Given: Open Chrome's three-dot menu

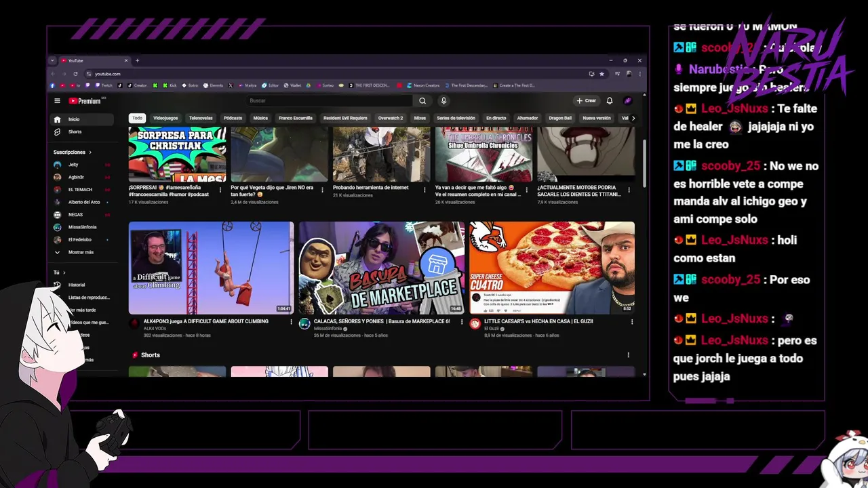Looking at the screenshot, I should tap(639, 73).
